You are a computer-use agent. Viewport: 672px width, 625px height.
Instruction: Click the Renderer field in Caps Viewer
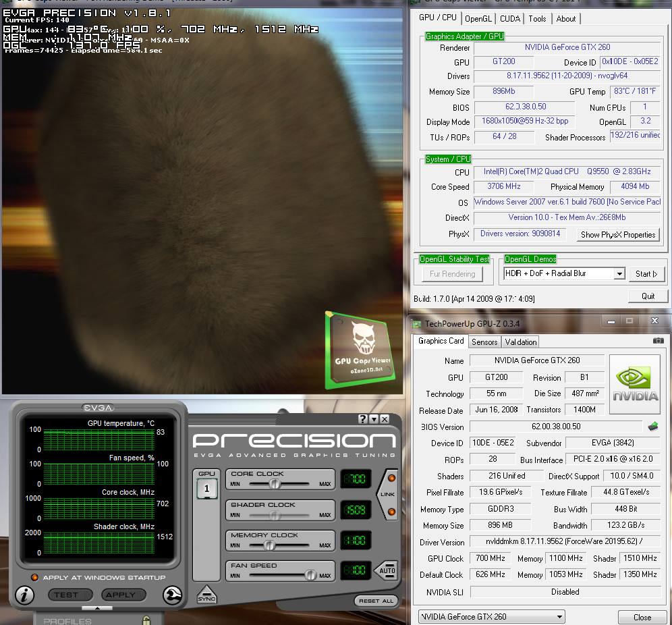567,47
